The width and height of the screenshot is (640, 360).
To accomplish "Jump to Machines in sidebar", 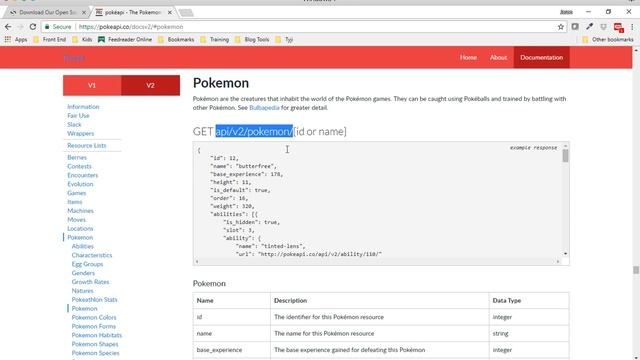I will 80,211.
